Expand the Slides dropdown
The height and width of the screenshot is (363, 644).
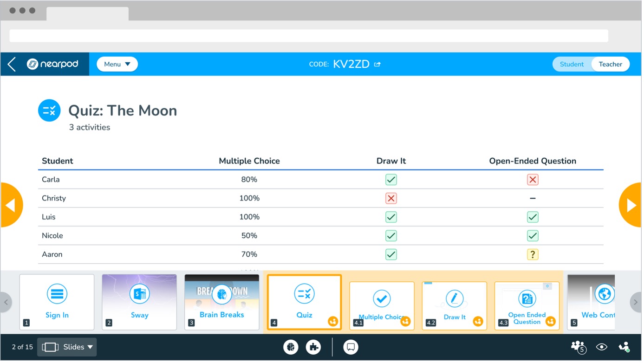(67, 348)
